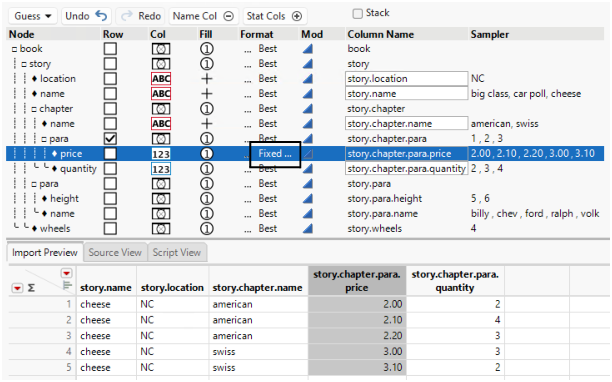Open red triangle menu beside Sigma icon
This screenshot has width=612, height=382.
(x=17, y=288)
